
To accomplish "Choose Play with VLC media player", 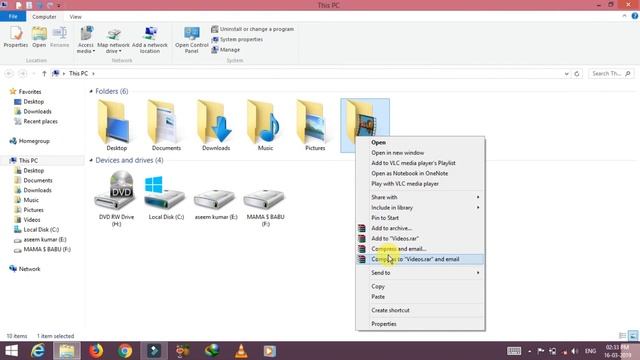I will point(420,184).
